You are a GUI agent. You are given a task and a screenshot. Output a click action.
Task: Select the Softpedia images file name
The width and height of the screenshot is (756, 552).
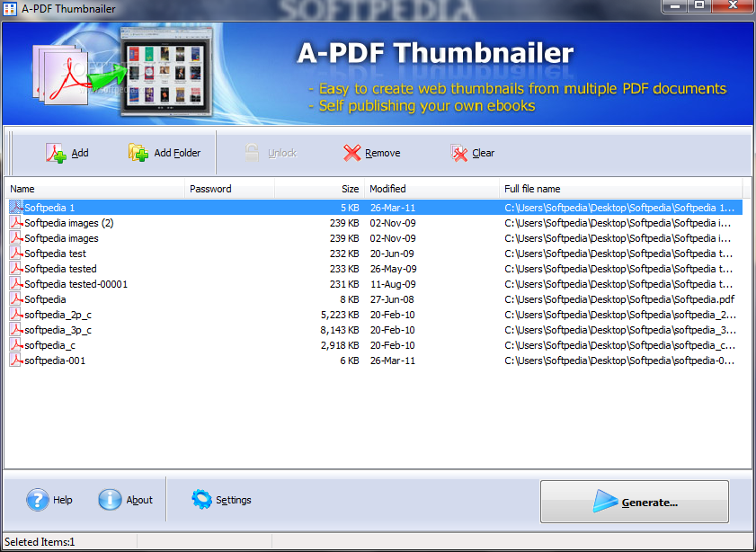(61, 238)
